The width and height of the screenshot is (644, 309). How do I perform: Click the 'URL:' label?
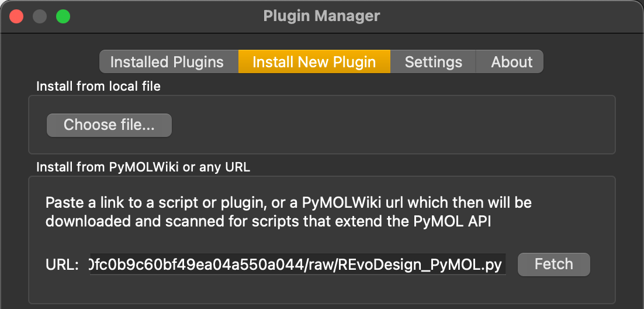62,265
